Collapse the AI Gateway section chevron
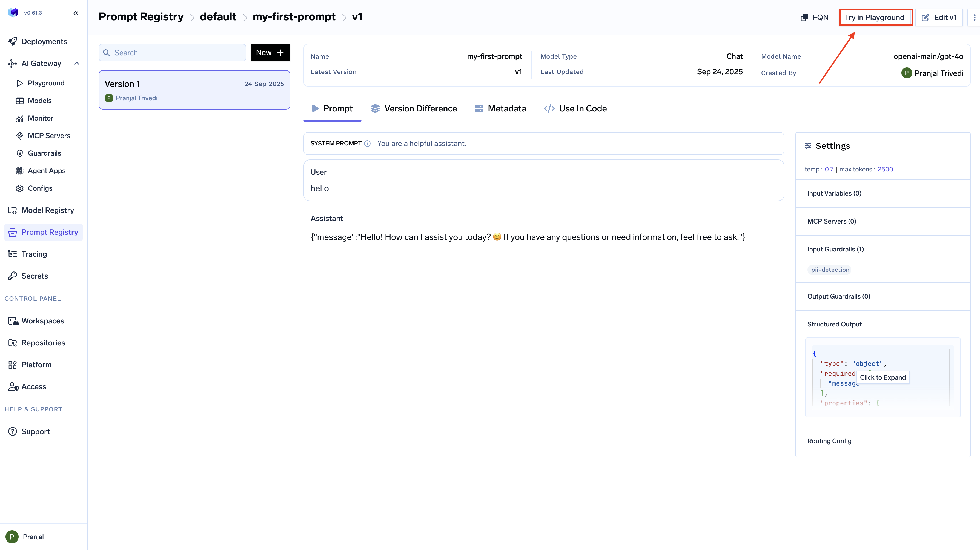This screenshot has height=550, width=980. (76, 64)
